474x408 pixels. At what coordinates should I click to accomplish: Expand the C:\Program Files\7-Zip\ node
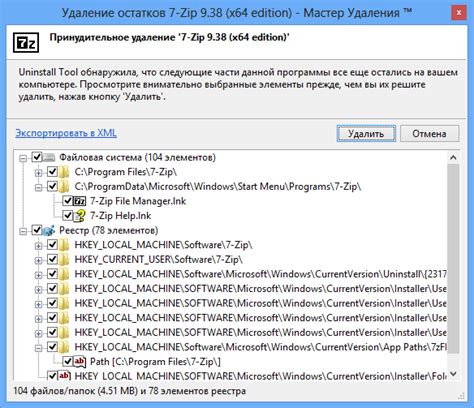coord(39,173)
